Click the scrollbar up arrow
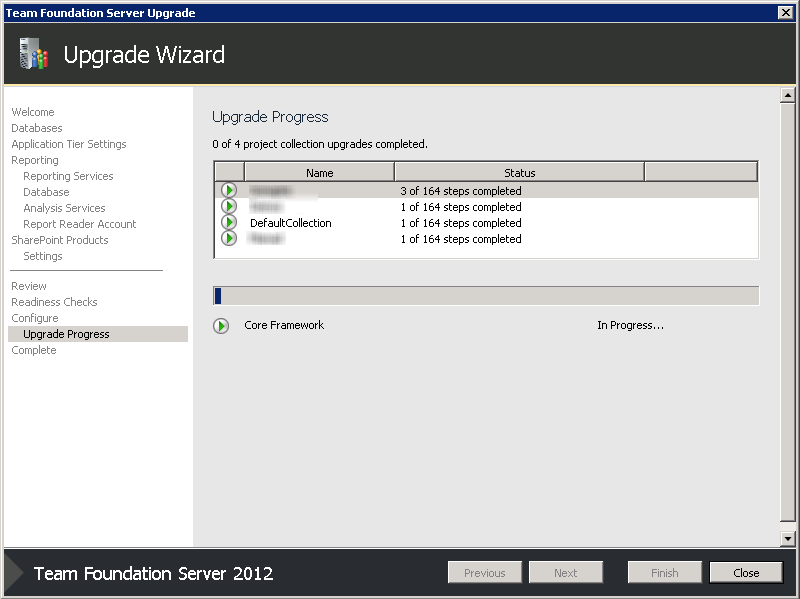Viewport: 800px width, 599px height. (x=788, y=95)
